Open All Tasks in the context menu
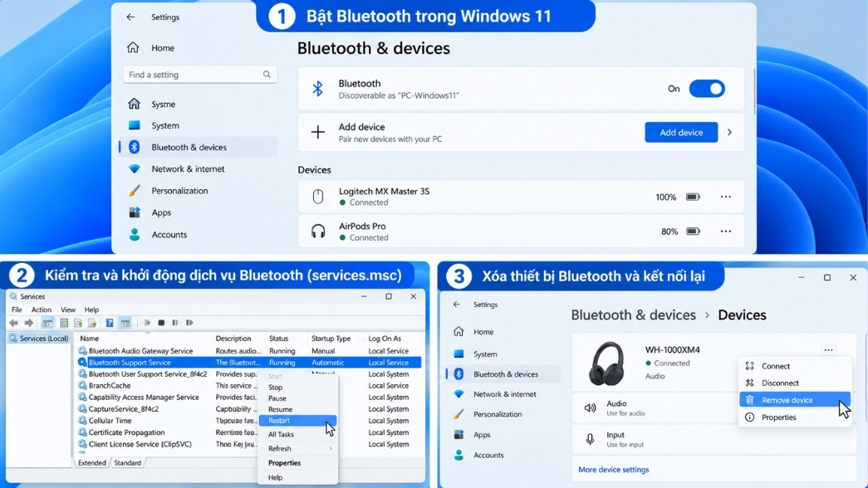This screenshot has height=488, width=868. coord(298,434)
